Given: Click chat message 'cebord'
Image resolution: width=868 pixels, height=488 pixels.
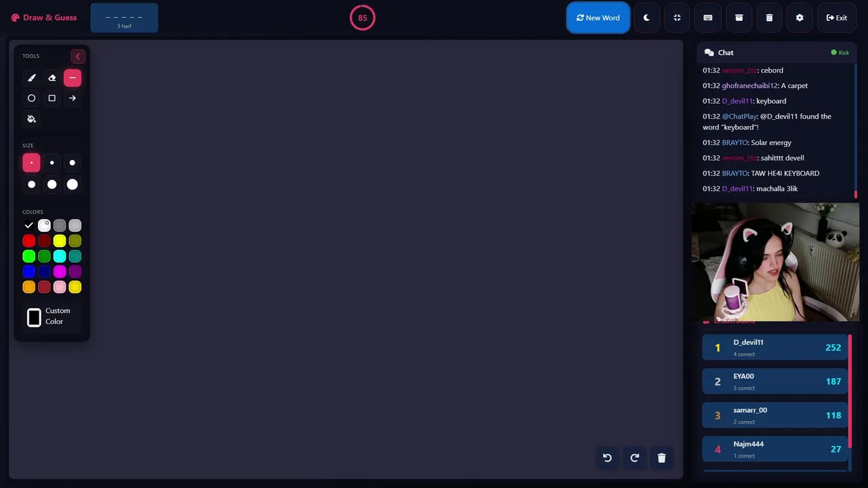Looking at the screenshot, I should pyautogui.click(x=772, y=70).
